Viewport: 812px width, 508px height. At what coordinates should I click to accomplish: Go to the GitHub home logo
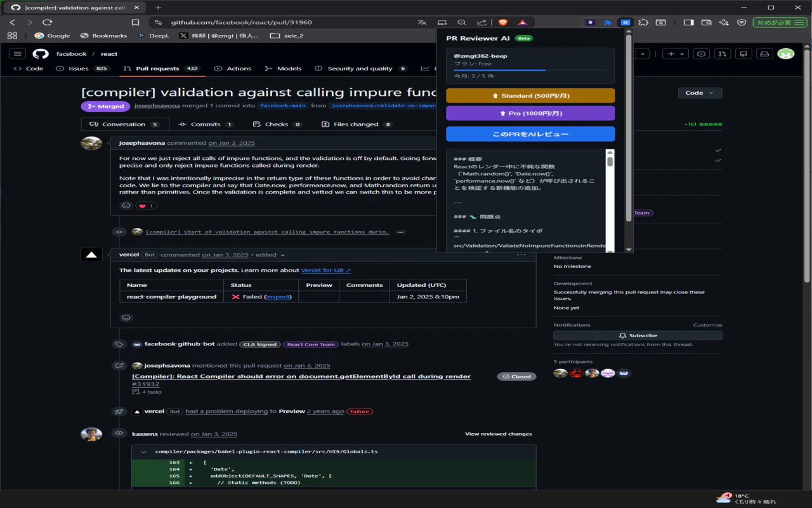tap(41, 54)
